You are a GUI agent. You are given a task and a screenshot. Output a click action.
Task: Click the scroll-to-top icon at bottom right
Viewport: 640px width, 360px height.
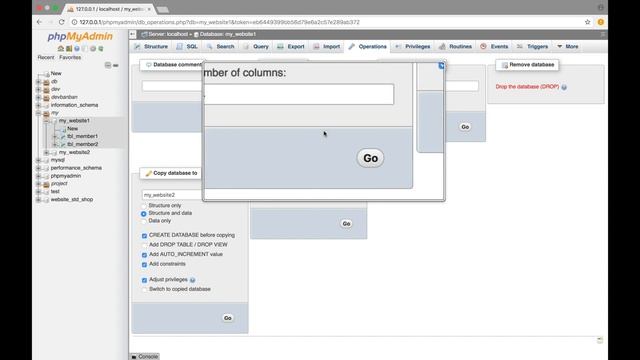pos(600,340)
